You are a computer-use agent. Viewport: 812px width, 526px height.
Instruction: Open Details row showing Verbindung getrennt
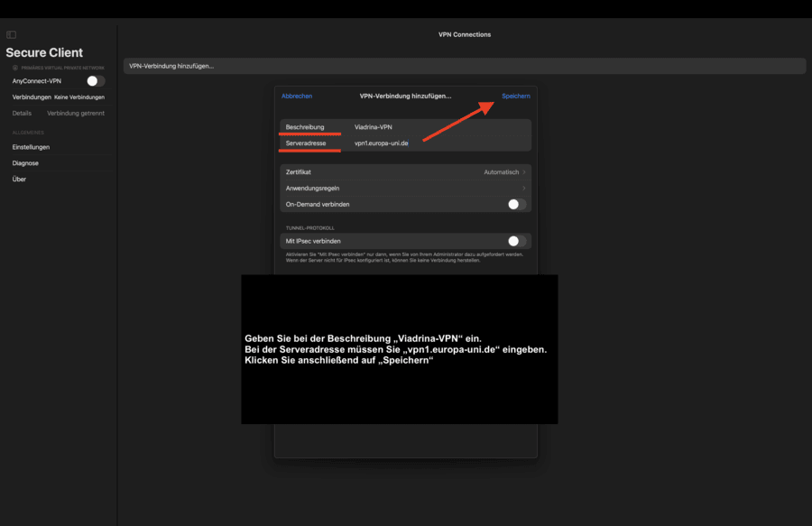click(x=59, y=113)
